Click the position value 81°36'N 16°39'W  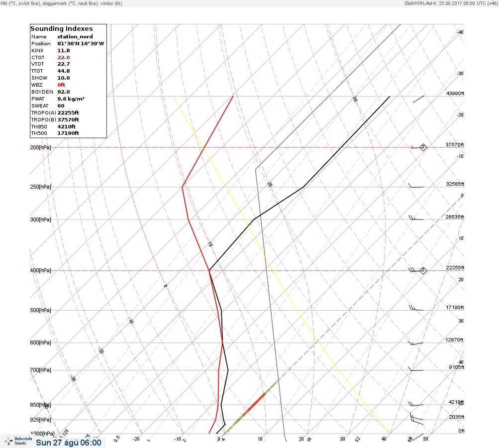point(81,44)
